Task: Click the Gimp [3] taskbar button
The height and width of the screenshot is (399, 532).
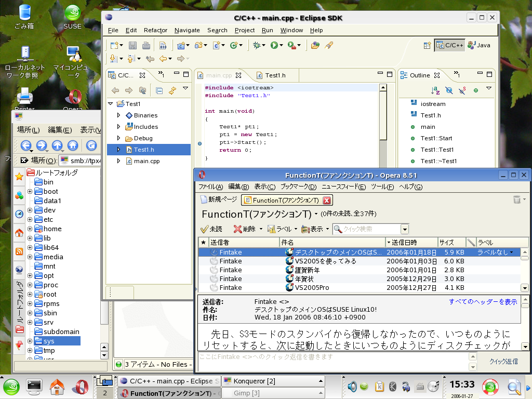Action: point(273,393)
